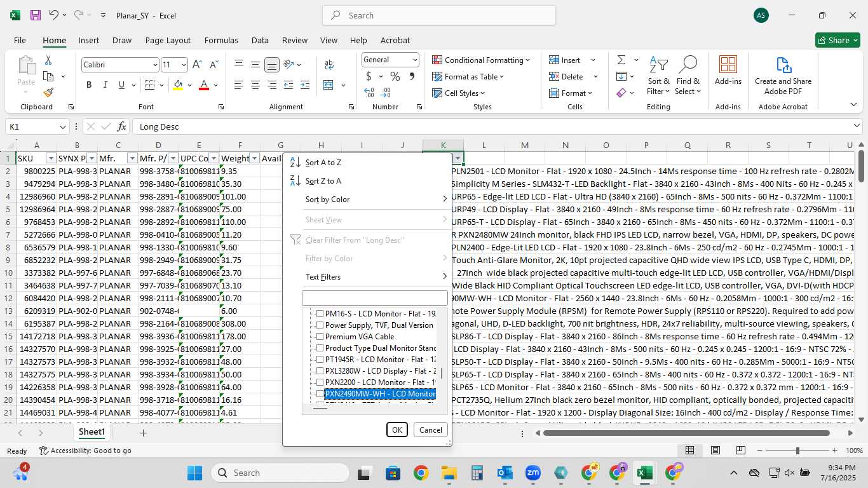Check the PXN2200 LCD Monitor filter box
Viewport: 868px width, 488px height.
(x=320, y=383)
